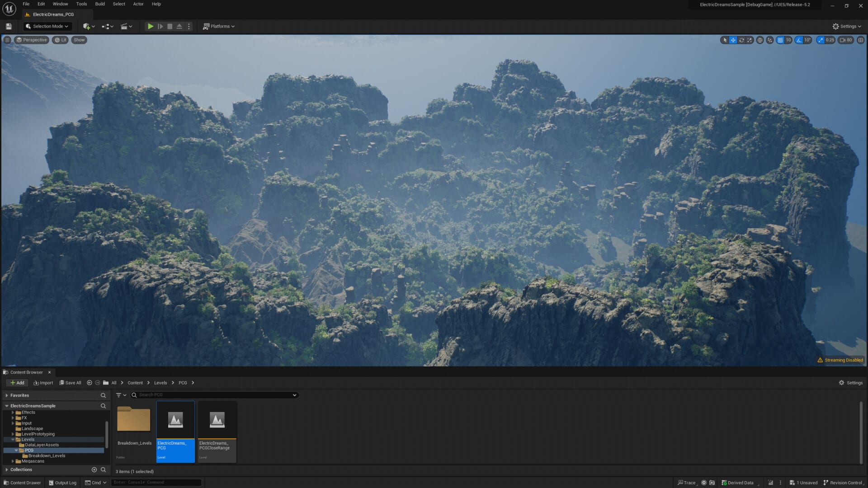Toggle rotation angle snapping

coord(799,40)
